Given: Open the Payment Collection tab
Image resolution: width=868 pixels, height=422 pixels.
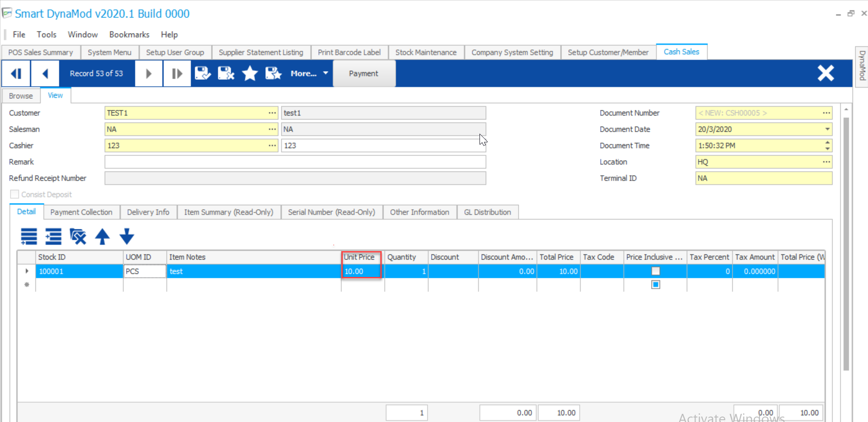Looking at the screenshot, I should click(x=82, y=212).
